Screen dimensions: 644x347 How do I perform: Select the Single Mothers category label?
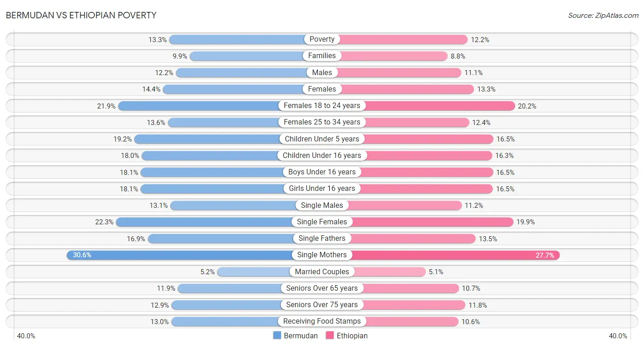click(322, 255)
